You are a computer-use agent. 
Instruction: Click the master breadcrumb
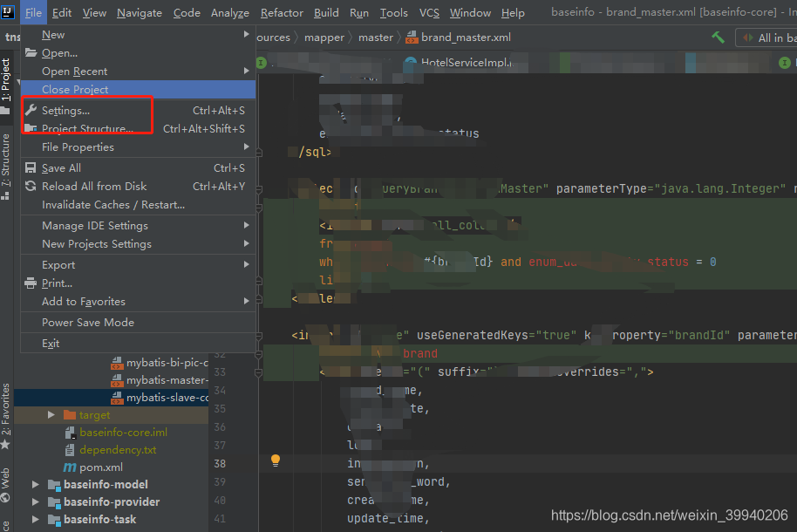pyautogui.click(x=376, y=38)
